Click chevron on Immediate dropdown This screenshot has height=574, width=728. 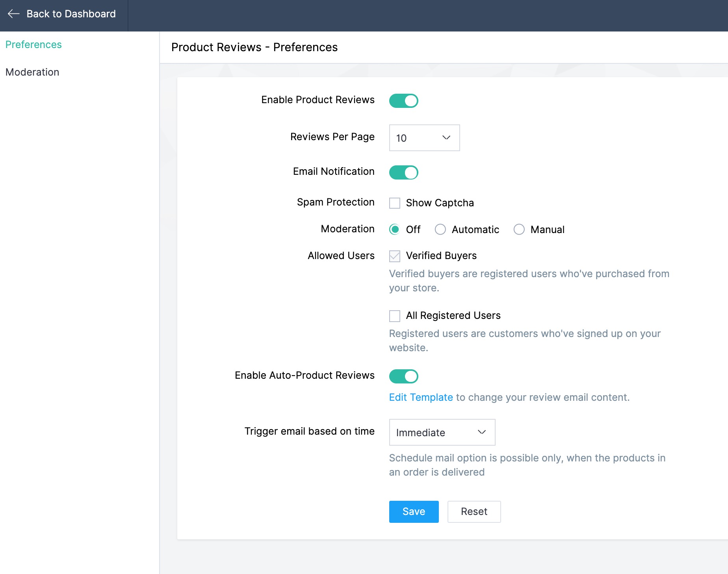click(481, 432)
